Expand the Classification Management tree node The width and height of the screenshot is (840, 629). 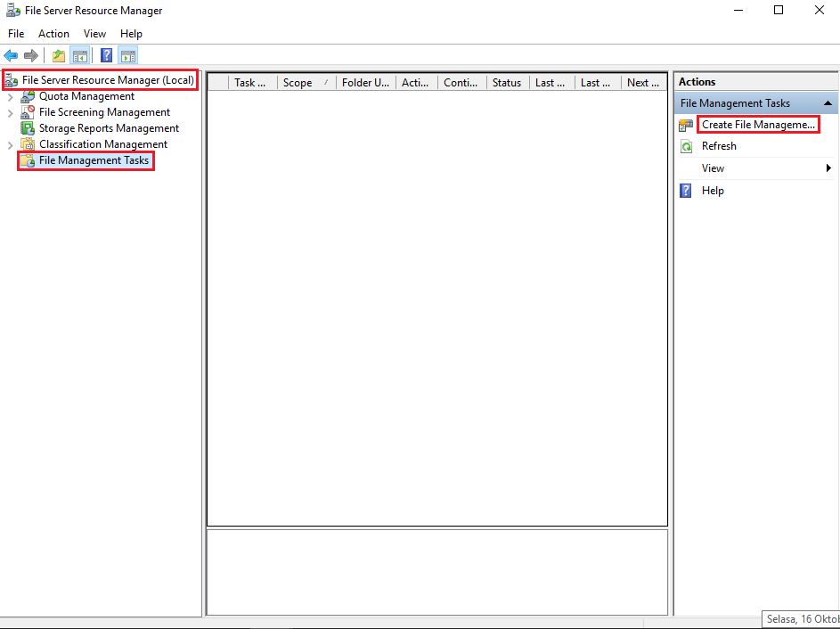pos(9,143)
